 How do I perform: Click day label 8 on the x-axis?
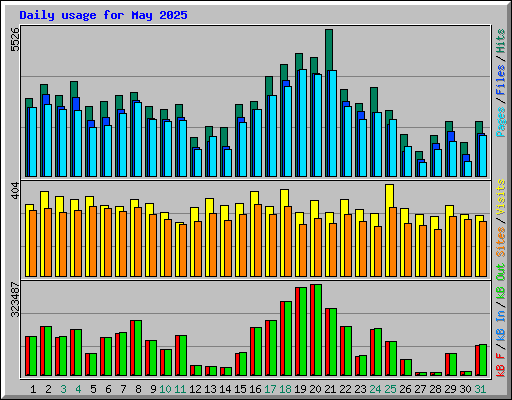(x=138, y=389)
